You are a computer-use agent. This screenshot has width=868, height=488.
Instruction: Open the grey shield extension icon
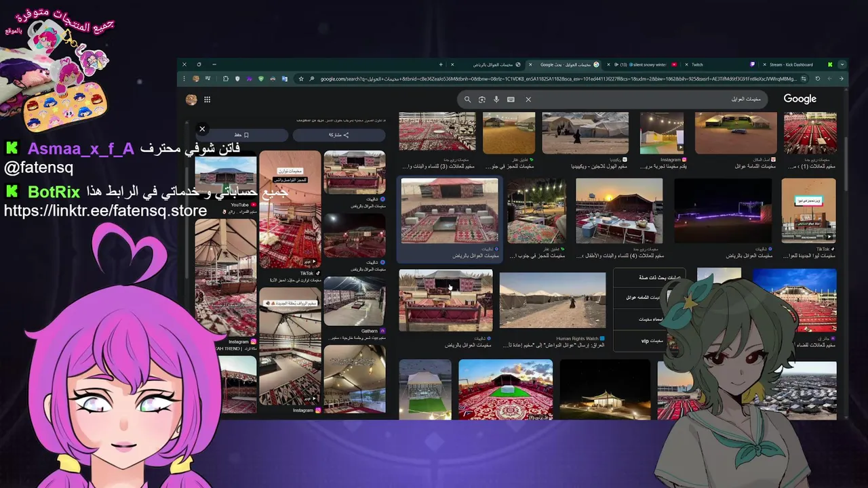click(237, 79)
